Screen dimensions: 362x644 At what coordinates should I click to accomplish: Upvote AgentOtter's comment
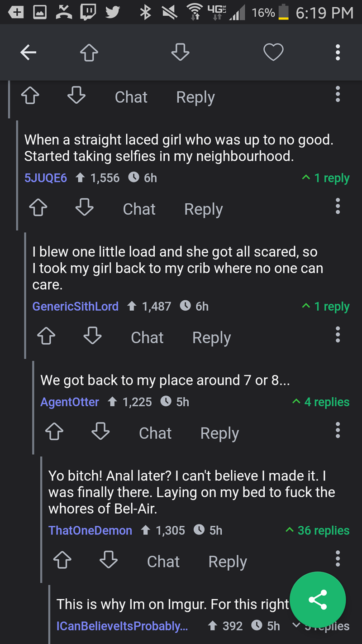pyautogui.click(x=54, y=433)
